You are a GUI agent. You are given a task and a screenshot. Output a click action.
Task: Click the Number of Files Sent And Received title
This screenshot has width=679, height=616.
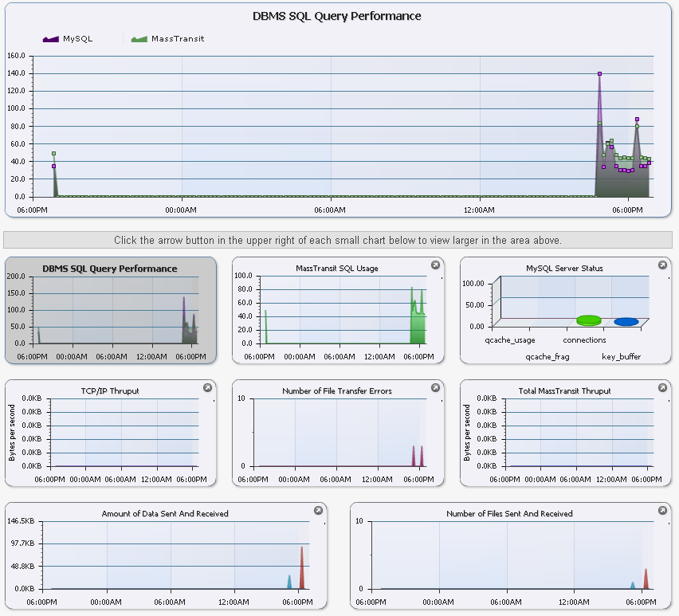[509, 514]
